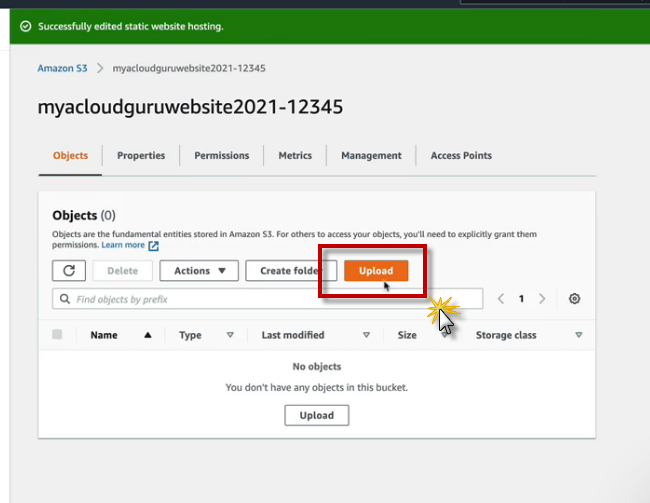Click the page number 1 indicator

click(x=521, y=299)
